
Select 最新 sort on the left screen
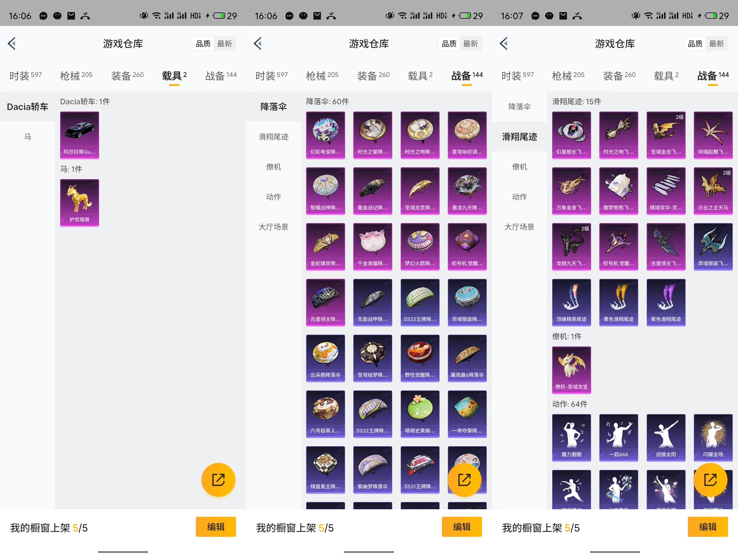tap(225, 44)
